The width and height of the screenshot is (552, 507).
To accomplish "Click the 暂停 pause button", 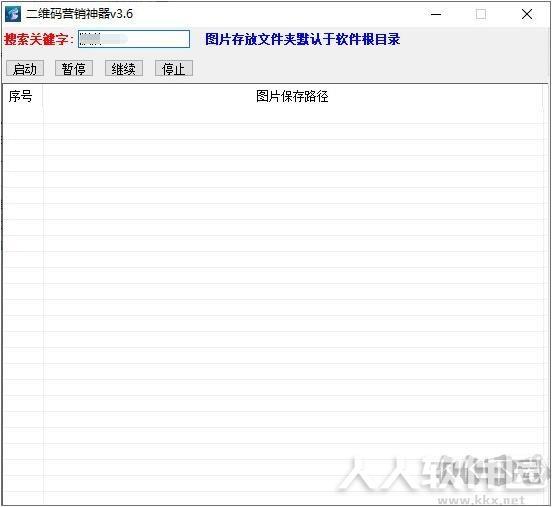I will click(x=74, y=68).
